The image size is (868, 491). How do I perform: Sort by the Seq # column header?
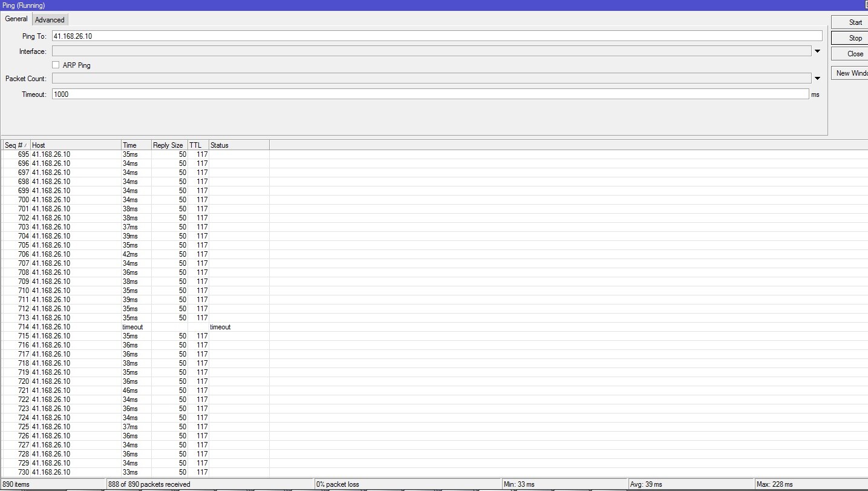[x=16, y=145]
